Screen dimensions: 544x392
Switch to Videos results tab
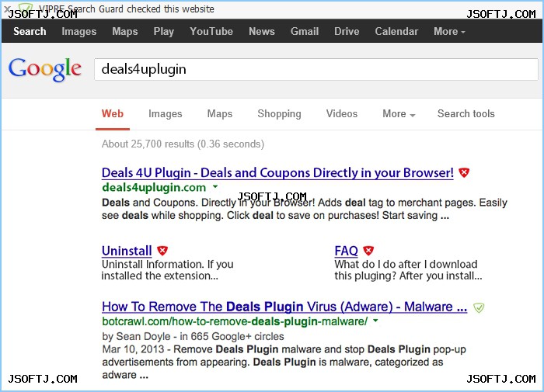342,113
